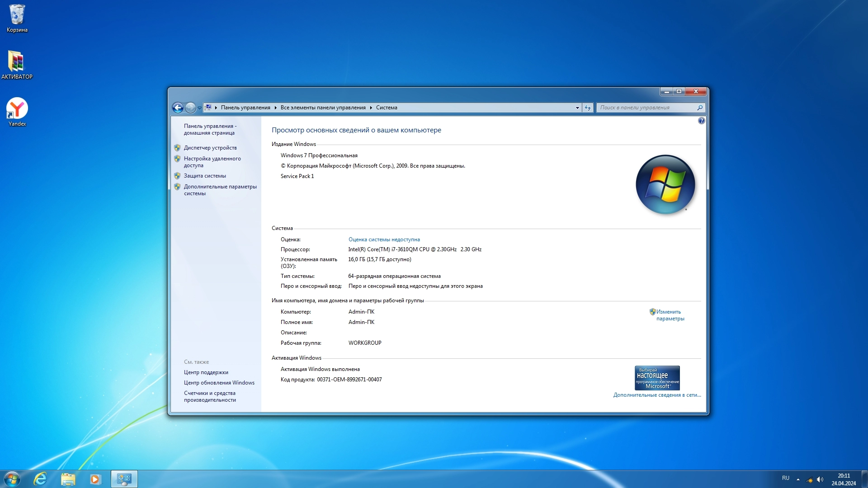Expand the address bar history dropdown
Viewport: 868px width, 488px height.
577,108
